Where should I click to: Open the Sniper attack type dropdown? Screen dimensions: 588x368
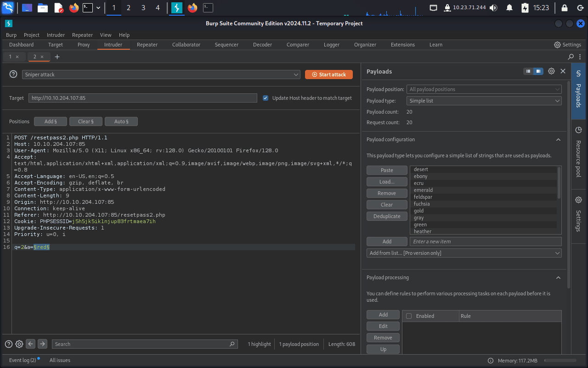point(161,75)
